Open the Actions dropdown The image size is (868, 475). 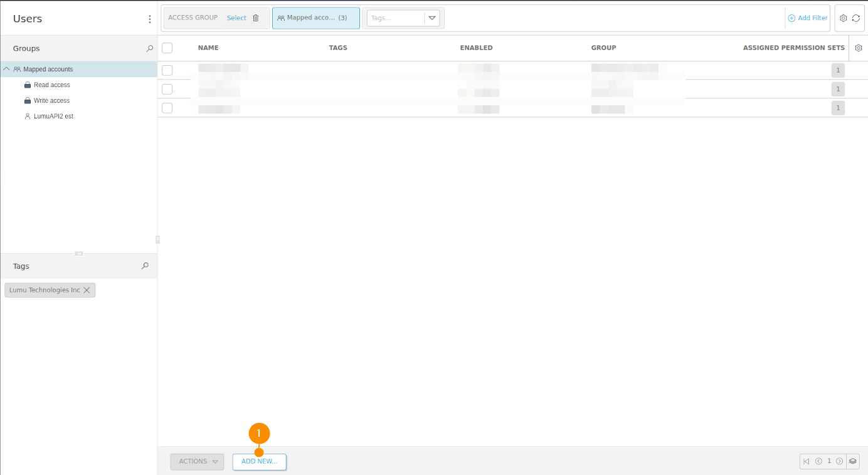197,462
